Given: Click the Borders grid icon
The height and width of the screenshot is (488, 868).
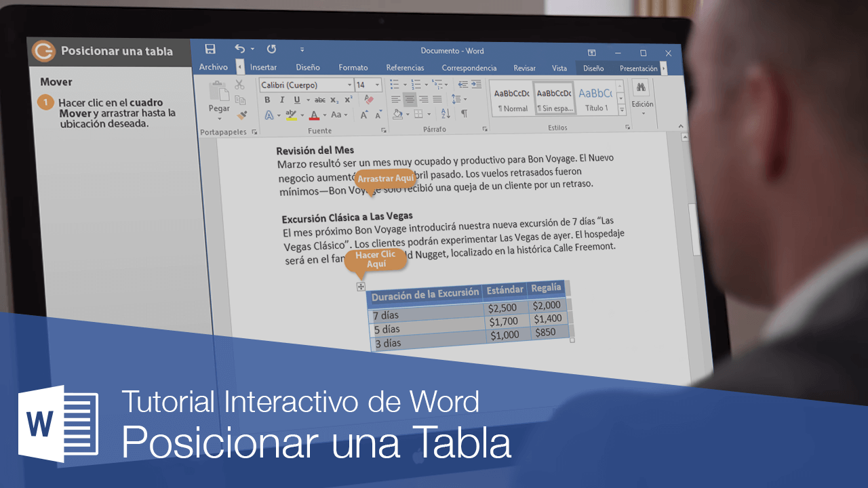Looking at the screenshot, I should (x=418, y=115).
